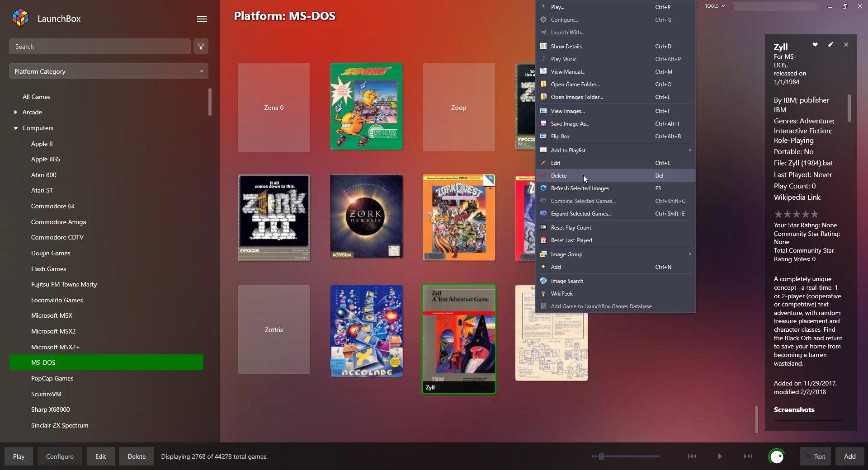Select Combine Selected Games menu entry
The width and height of the screenshot is (868, 470).
pos(615,201)
